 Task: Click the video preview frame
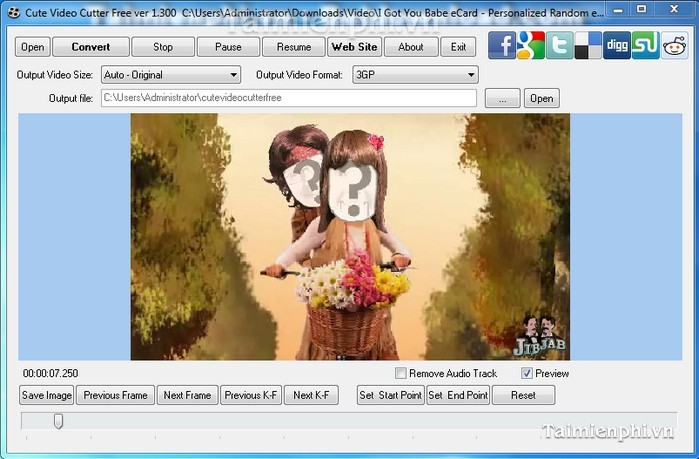350,237
